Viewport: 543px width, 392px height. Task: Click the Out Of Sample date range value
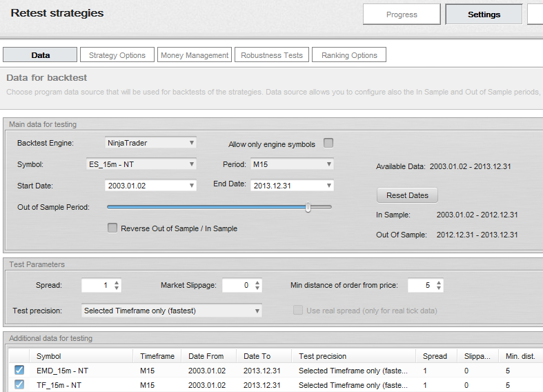click(477, 235)
